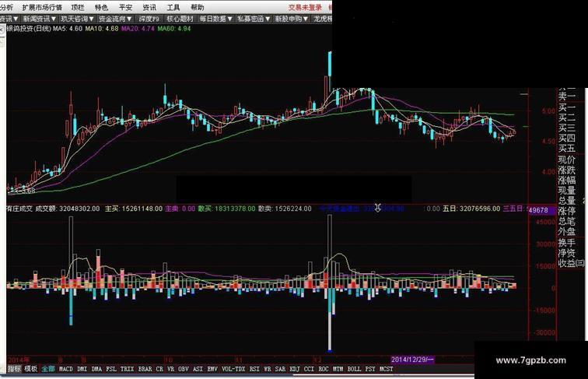Select the 全部 indicator filter

pyautogui.click(x=48, y=369)
